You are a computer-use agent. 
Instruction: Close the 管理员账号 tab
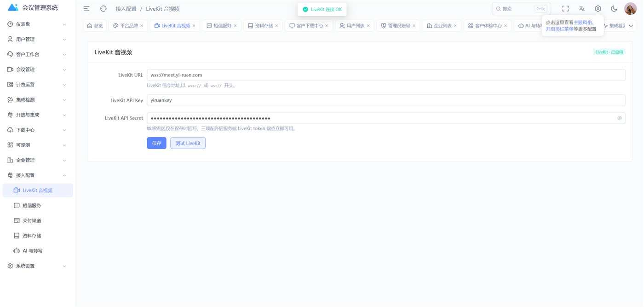(x=414, y=26)
